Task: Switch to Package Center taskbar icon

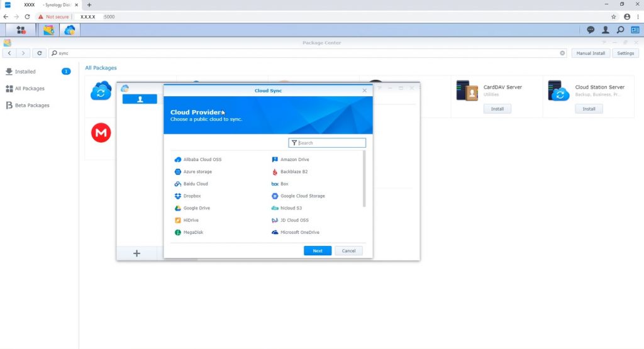Action: [48, 30]
